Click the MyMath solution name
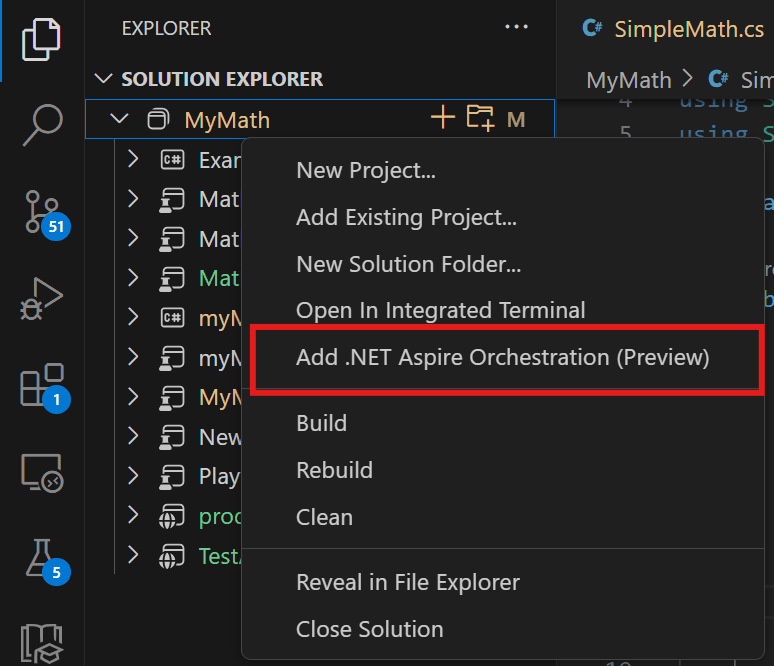774x666 pixels. tap(227, 120)
